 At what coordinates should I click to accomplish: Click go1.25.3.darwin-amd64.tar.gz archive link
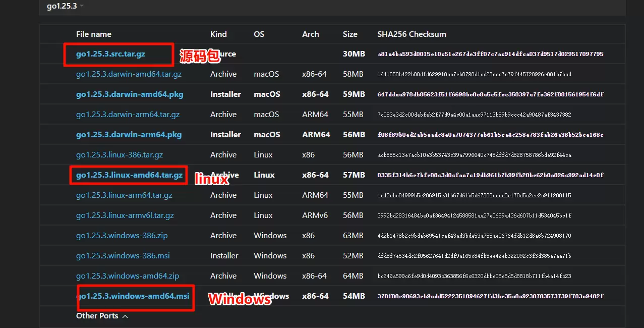[x=129, y=74]
